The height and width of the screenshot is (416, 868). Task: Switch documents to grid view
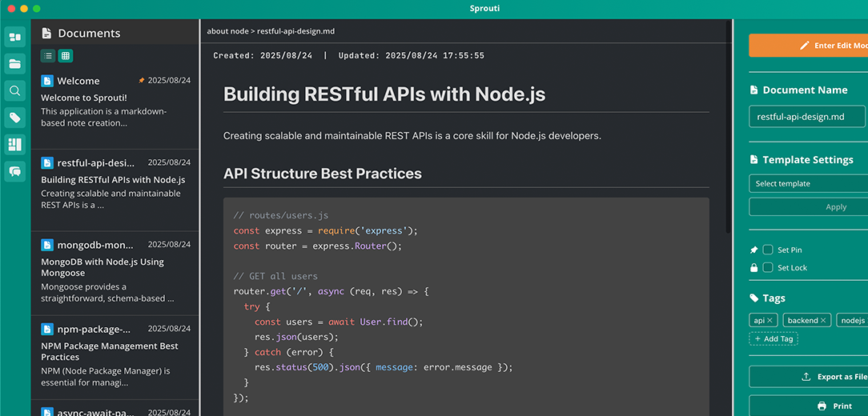point(66,56)
